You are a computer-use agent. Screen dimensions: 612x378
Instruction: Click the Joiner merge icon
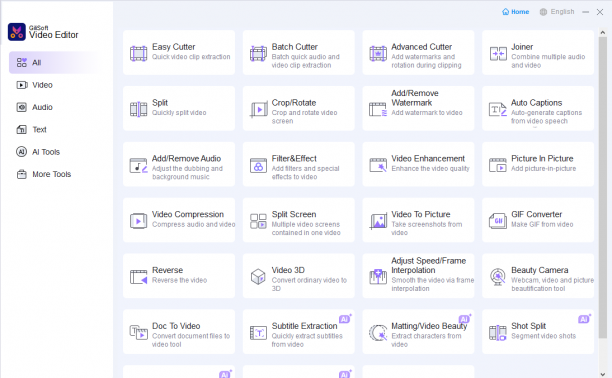click(498, 53)
